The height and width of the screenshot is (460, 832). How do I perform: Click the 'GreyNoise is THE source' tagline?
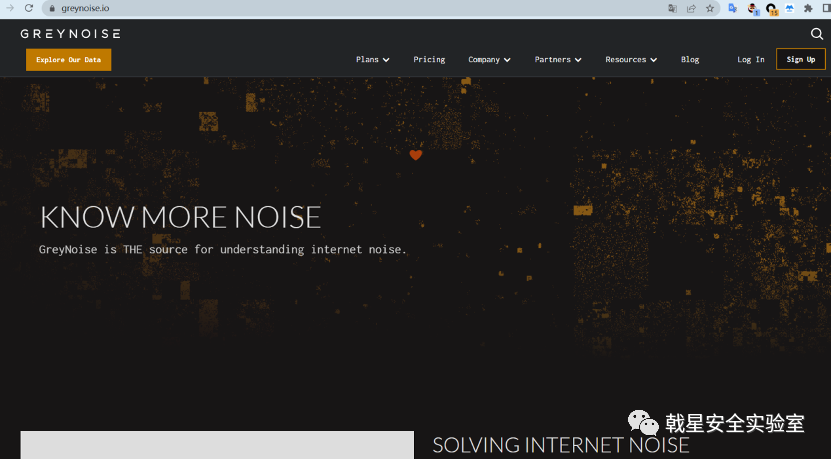coord(222,249)
